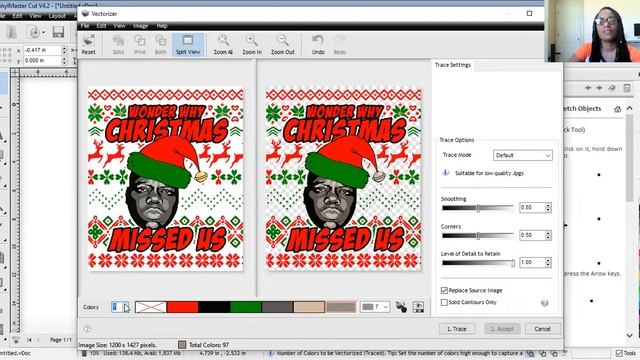Click the Smoothing value stepper arrows
This screenshot has width=640, height=360.
point(548,207)
